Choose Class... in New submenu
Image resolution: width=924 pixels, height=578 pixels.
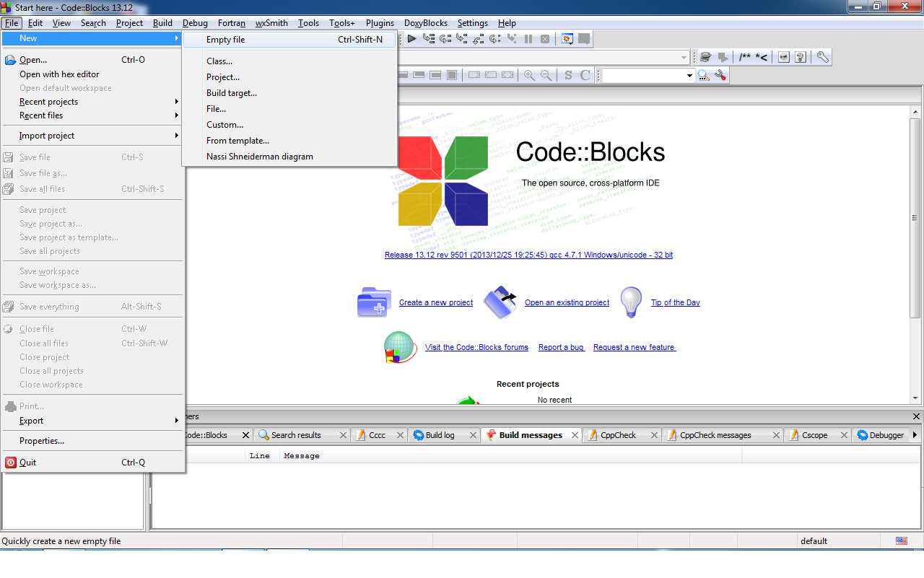coord(289,61)
